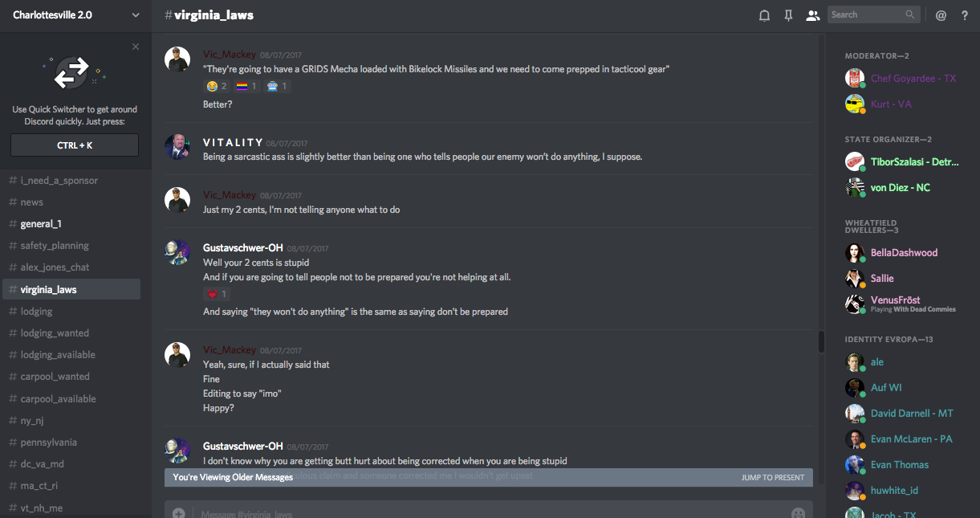980x518 pixels.
Task: Click the emoji picker icon in message box
Action: pos(798,513)
